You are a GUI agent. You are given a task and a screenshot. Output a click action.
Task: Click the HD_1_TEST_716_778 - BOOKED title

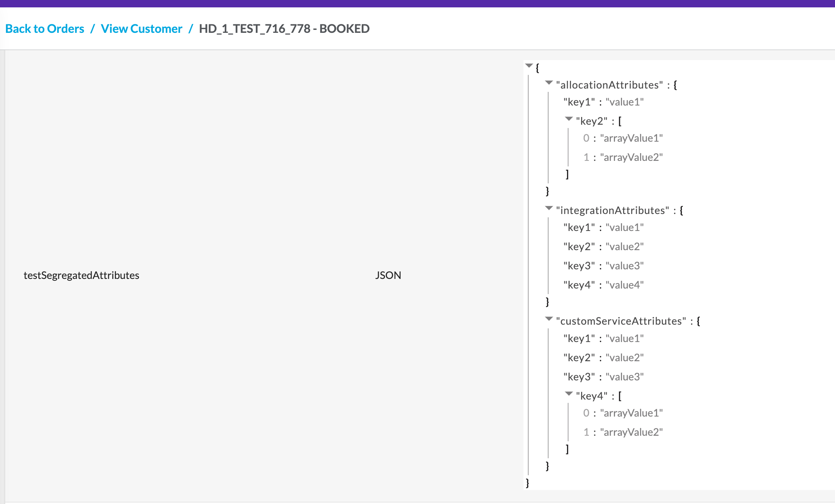(284, 29)
